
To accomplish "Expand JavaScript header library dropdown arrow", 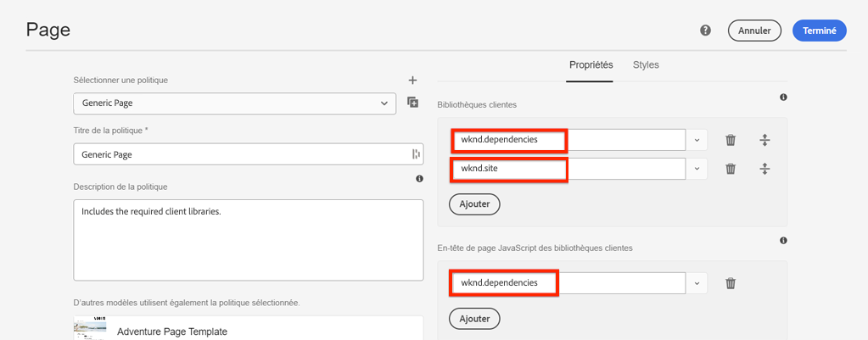I will [x=697, y=283].
